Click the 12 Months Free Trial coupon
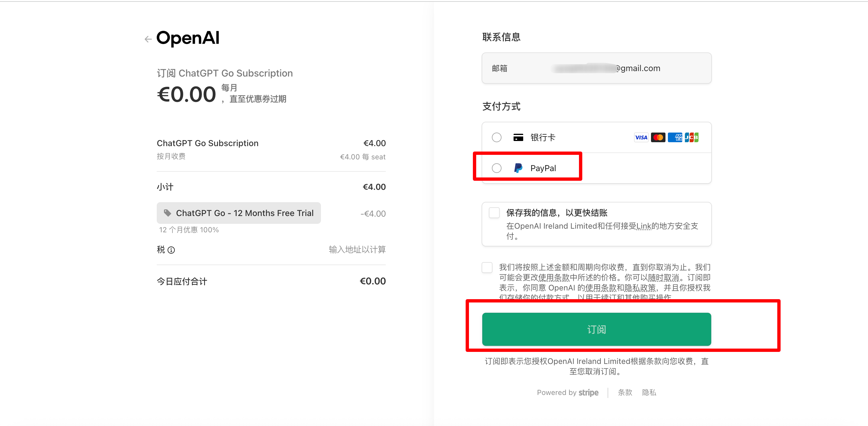This screenshot has height=426, width=868. tap(239, 213)
